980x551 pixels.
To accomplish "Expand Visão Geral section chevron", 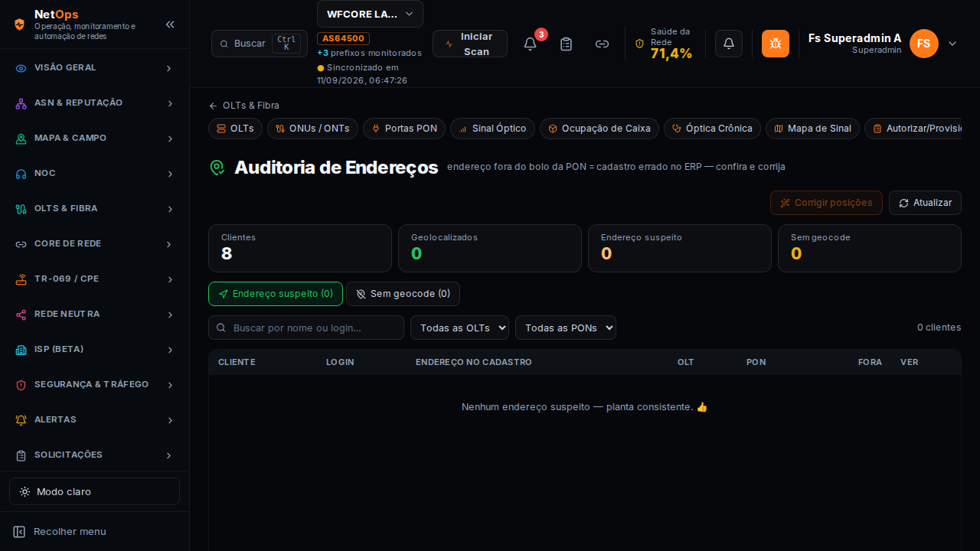I will coord(170,68).
